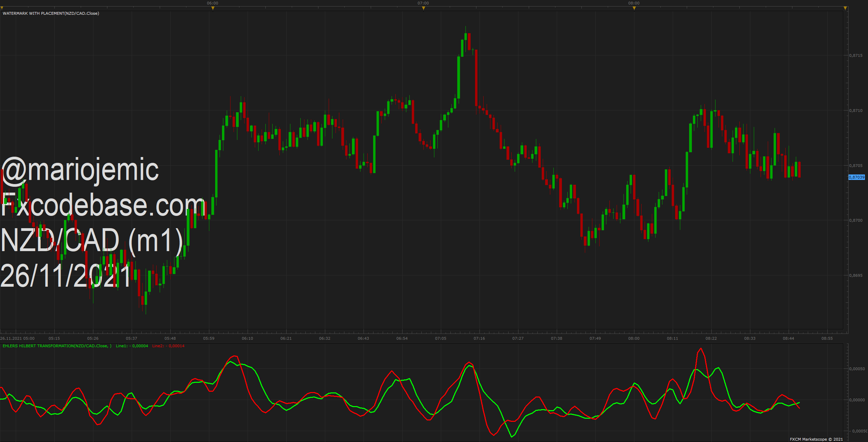868x442 pixels.
Task: Click the 07:00 label on the top ruler
Action: 423,3
